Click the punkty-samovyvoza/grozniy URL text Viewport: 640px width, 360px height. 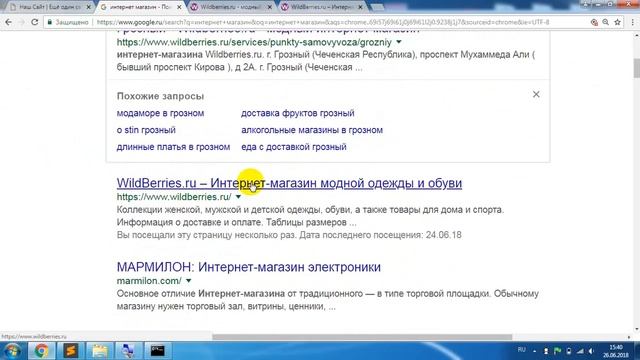point(254,42)
